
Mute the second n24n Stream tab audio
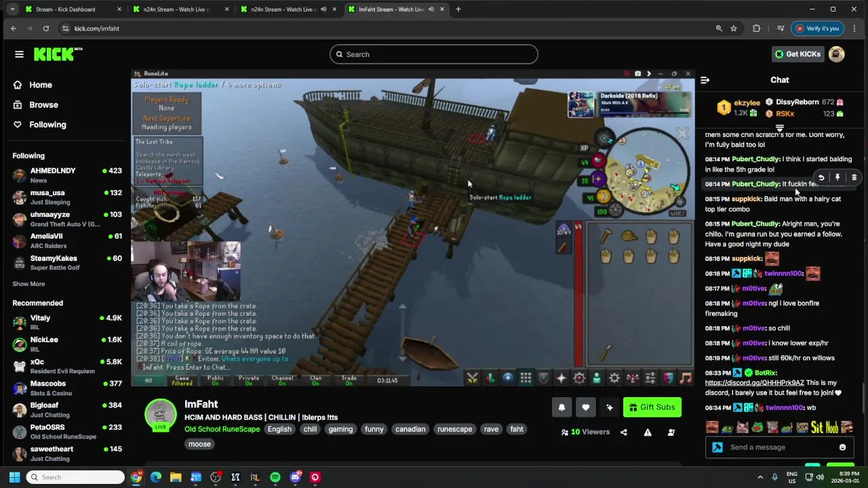(x=323, y=9)
